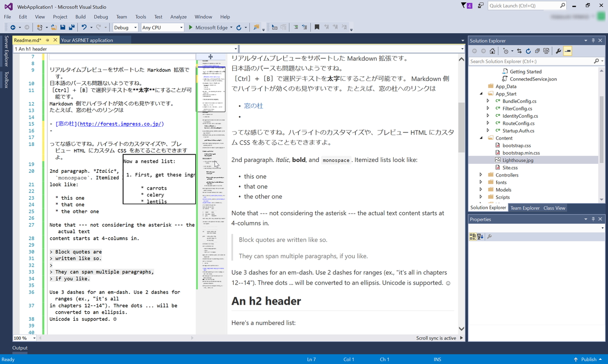Click the Navigate Backward arrow in the toolbar
This screenshot has height=364, width=608.
click(13, 28)
